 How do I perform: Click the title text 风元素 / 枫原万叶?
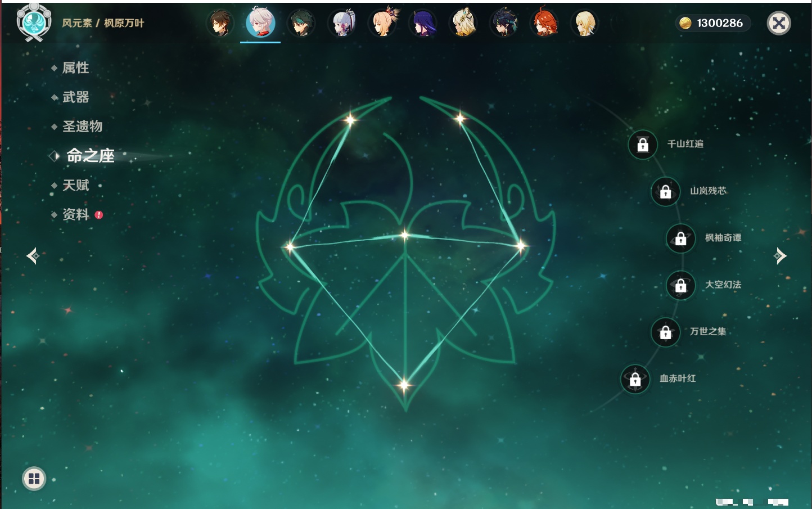[103, 23]
